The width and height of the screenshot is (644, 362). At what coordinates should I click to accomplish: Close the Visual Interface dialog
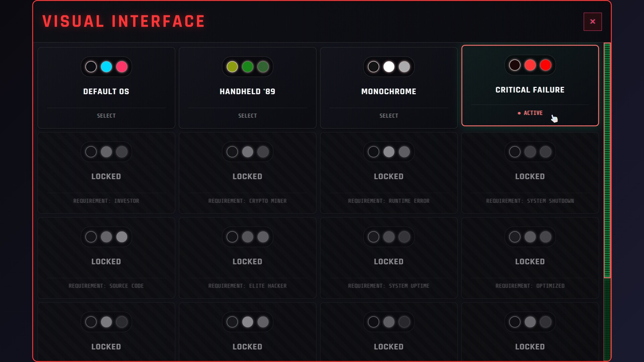click(x=592, y=22)
